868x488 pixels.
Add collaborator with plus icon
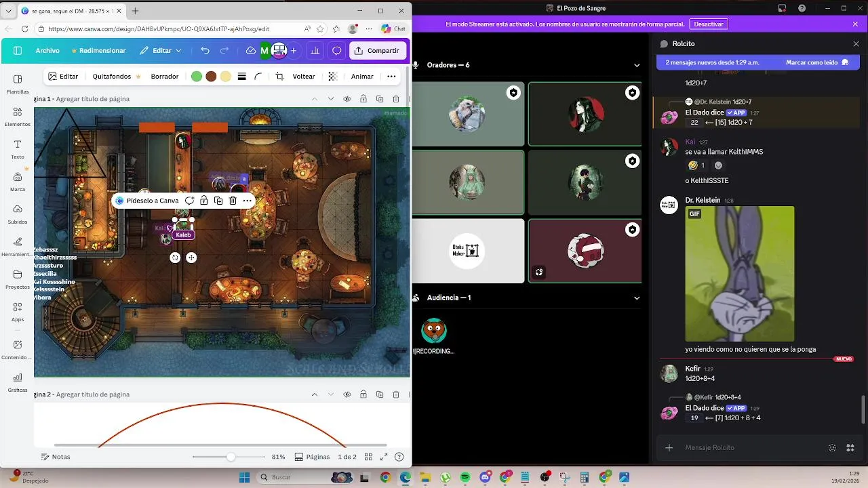pyautogui.click(x=294, y=51)
